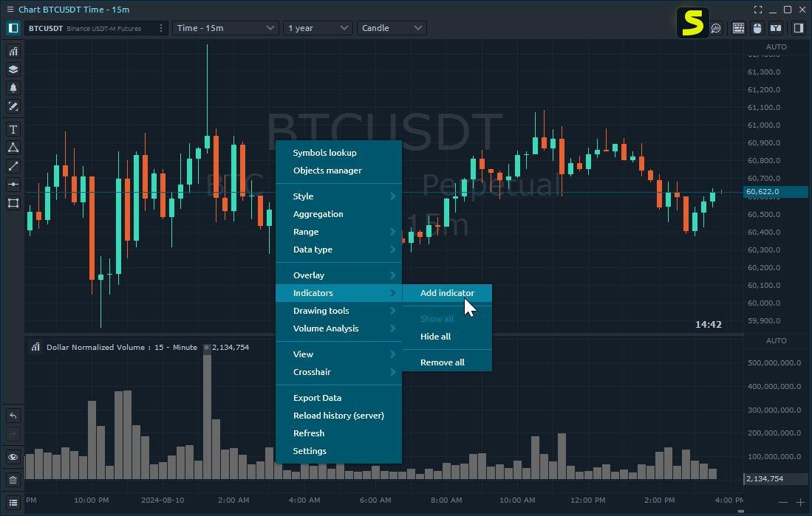812x516 pixels.
Task: Expand the View submenu
Action: (x=338, y=354)
